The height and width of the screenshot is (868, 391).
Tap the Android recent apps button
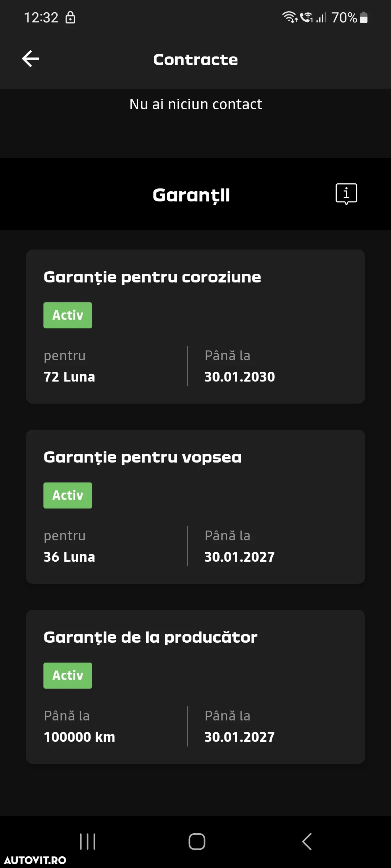pyautogui.click(x=88, y=841)
